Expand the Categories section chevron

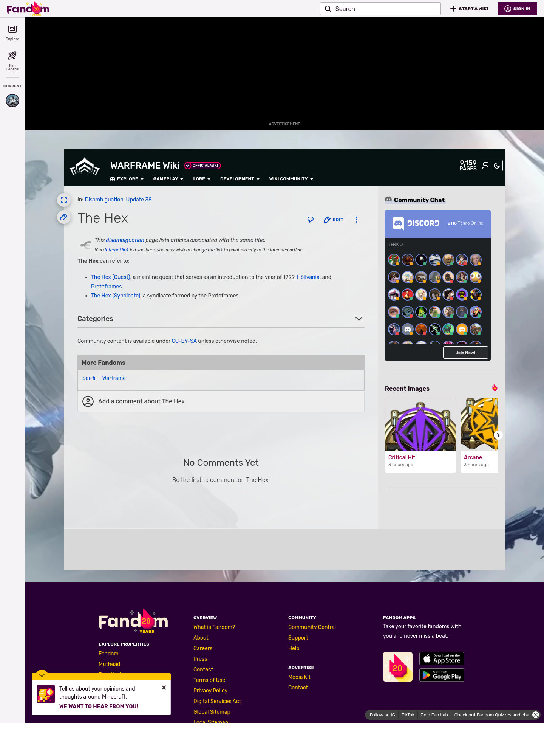[x=359, y=319]
